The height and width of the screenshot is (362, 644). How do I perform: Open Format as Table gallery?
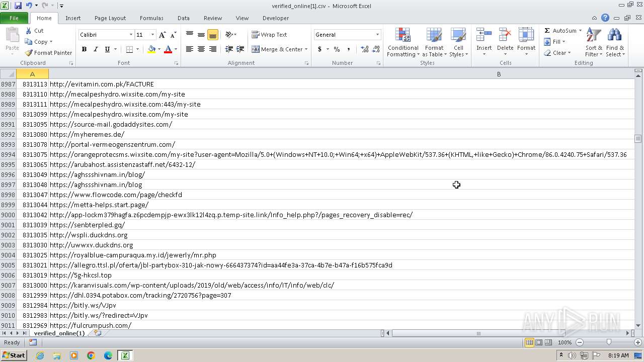[434, 42]
